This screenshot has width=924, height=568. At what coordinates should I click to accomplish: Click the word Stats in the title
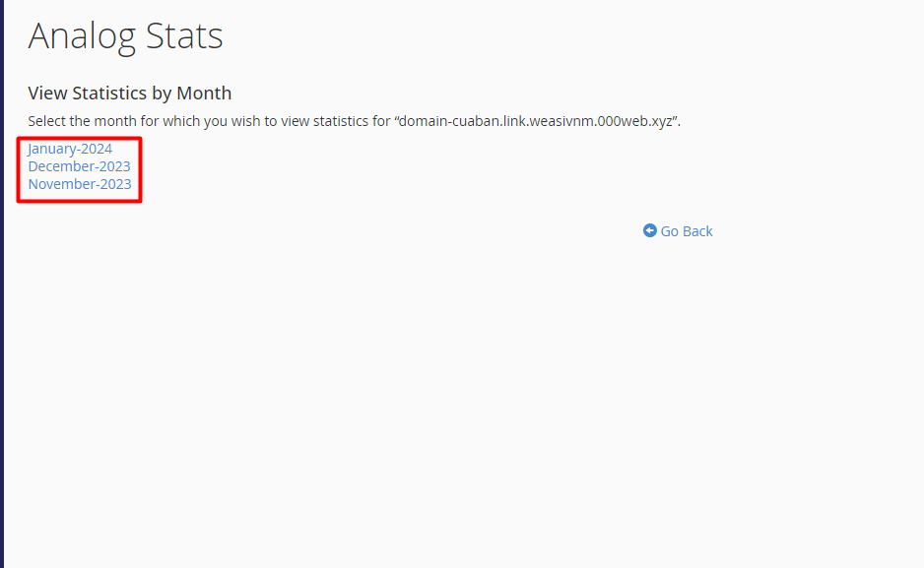pos(184,35)
